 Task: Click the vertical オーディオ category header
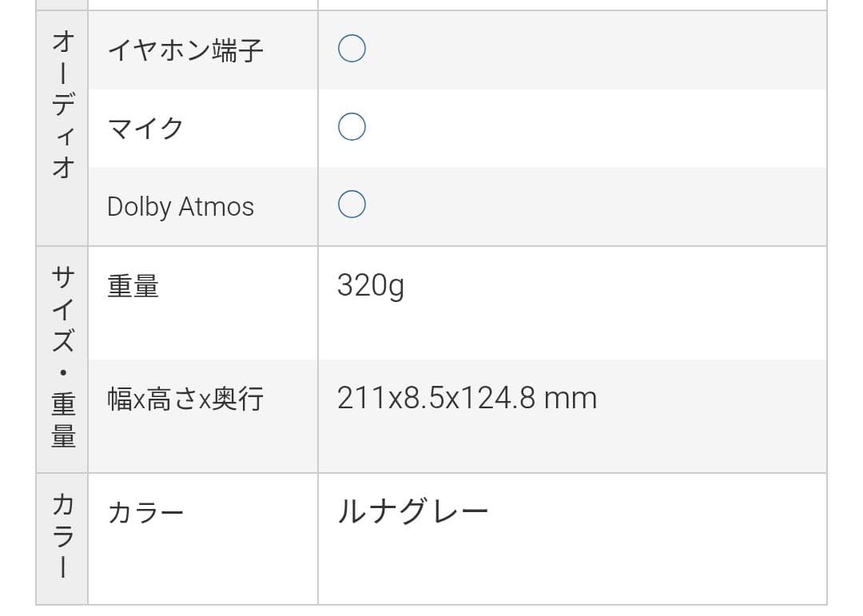62,104
